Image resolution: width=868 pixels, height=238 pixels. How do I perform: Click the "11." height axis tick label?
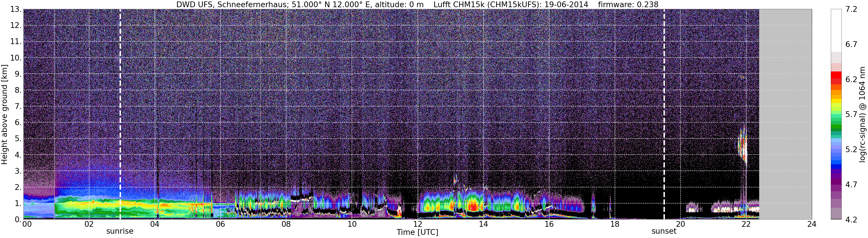(x=16, y=42)
